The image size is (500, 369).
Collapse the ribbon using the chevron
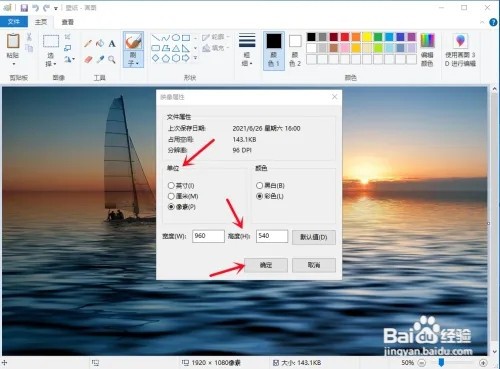coord(482,22)
